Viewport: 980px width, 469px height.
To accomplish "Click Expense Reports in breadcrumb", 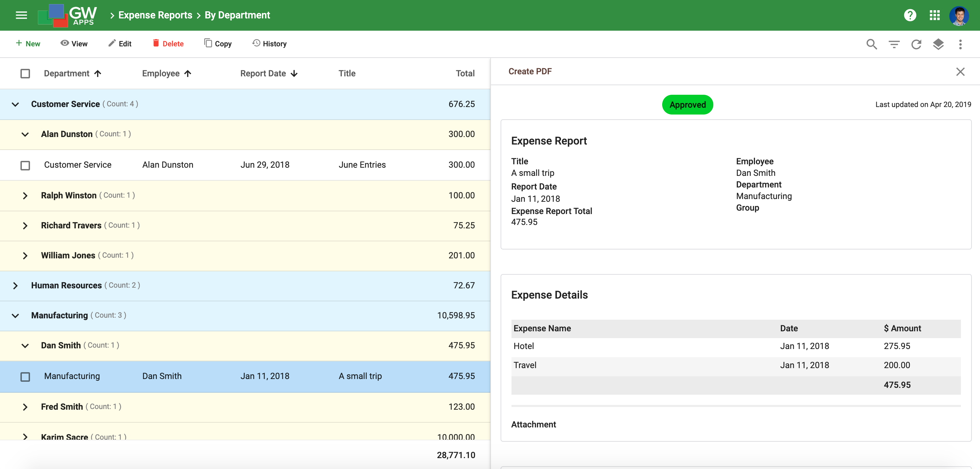I will [x=155, y=15].
